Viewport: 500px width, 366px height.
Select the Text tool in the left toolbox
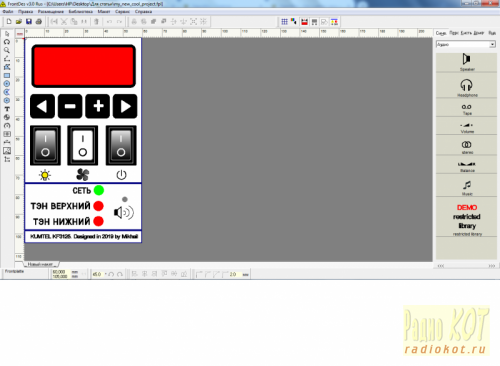(x=7, y=109)
